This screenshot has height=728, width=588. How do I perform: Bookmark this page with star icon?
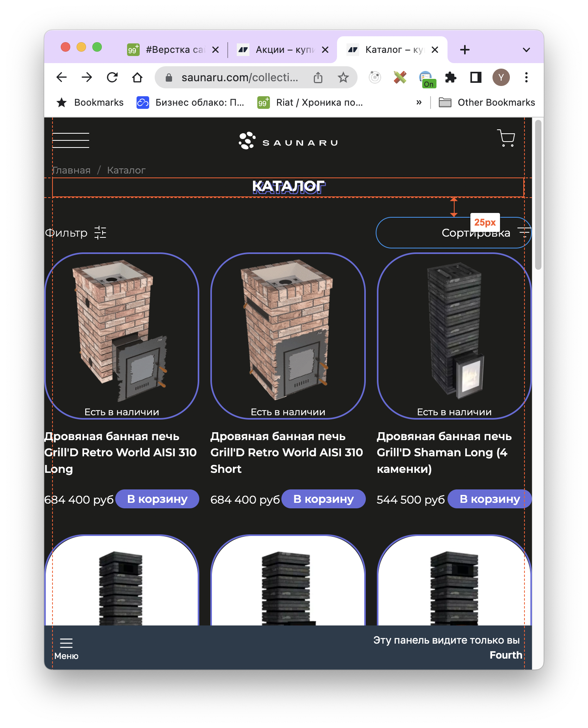[343, 77]
